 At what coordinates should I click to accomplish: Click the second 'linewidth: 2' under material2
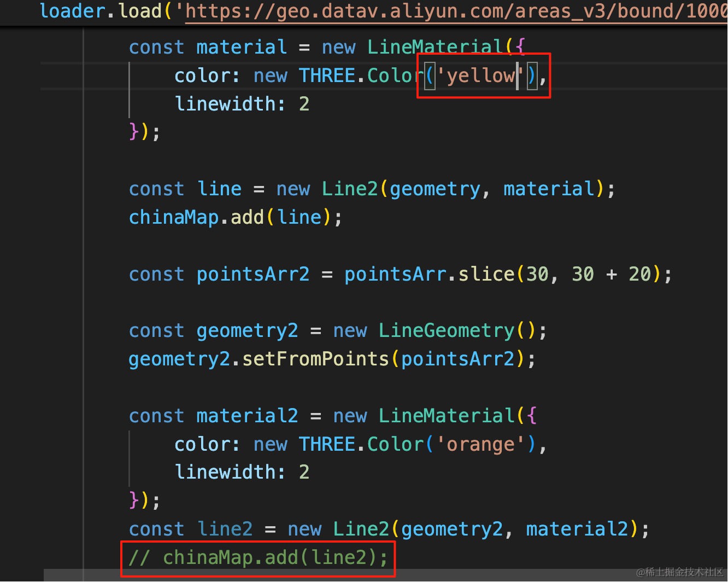pyautogui.click(x=242, y=472)
